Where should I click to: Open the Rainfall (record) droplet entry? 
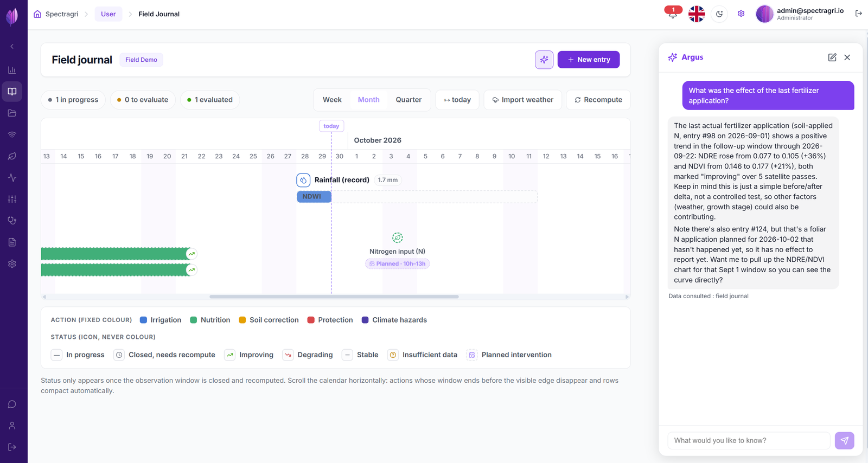(303, 180)
